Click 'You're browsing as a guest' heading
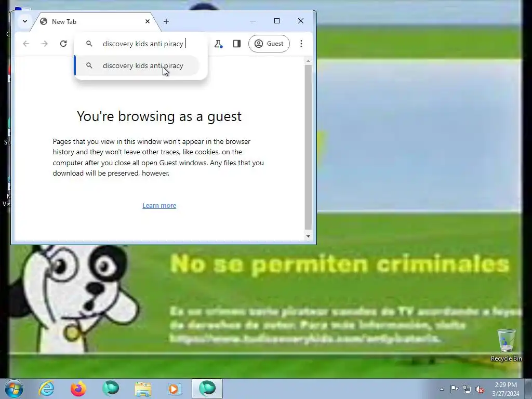Image resolution: width=532 pixels, height=399 pixels. point(159,116)
